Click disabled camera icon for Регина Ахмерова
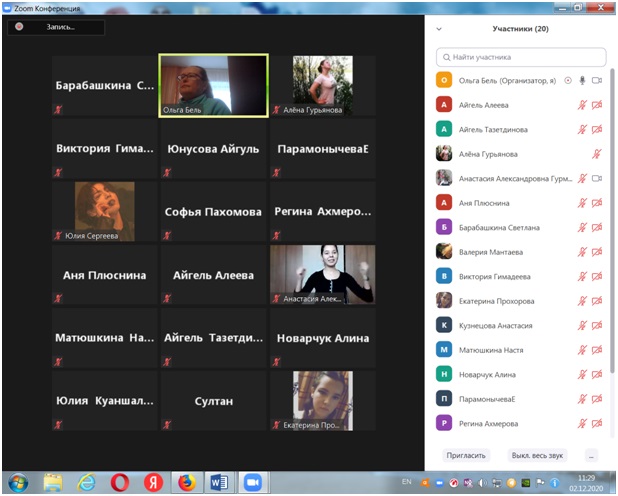This screenshot has width=618, height=496. [597, 424]
